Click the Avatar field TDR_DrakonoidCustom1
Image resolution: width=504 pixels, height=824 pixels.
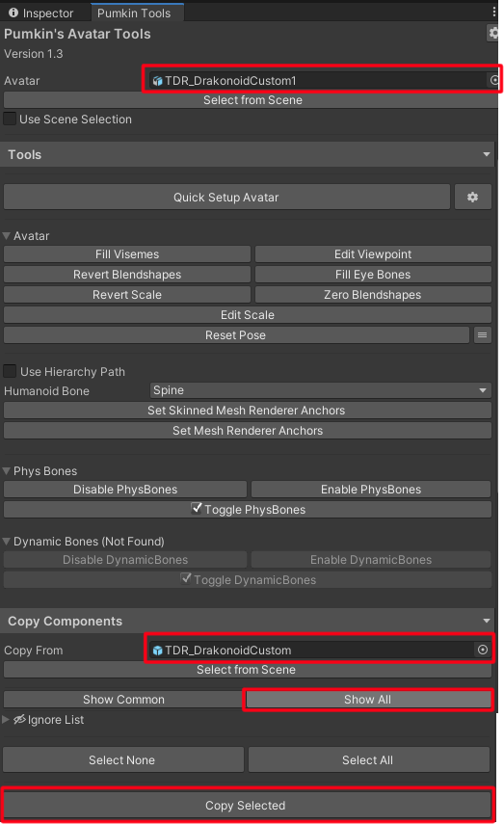click(318, 80)
